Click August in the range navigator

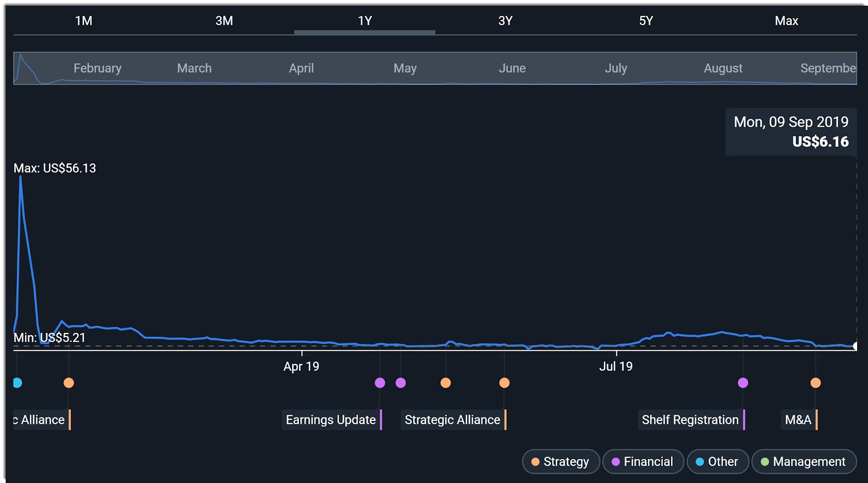723,68
